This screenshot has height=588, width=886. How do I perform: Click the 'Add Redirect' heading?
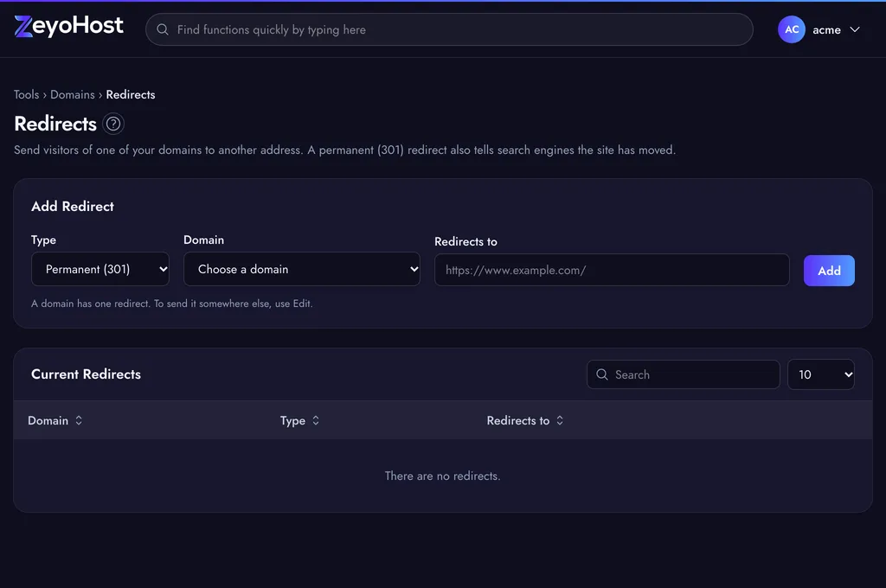73,206
